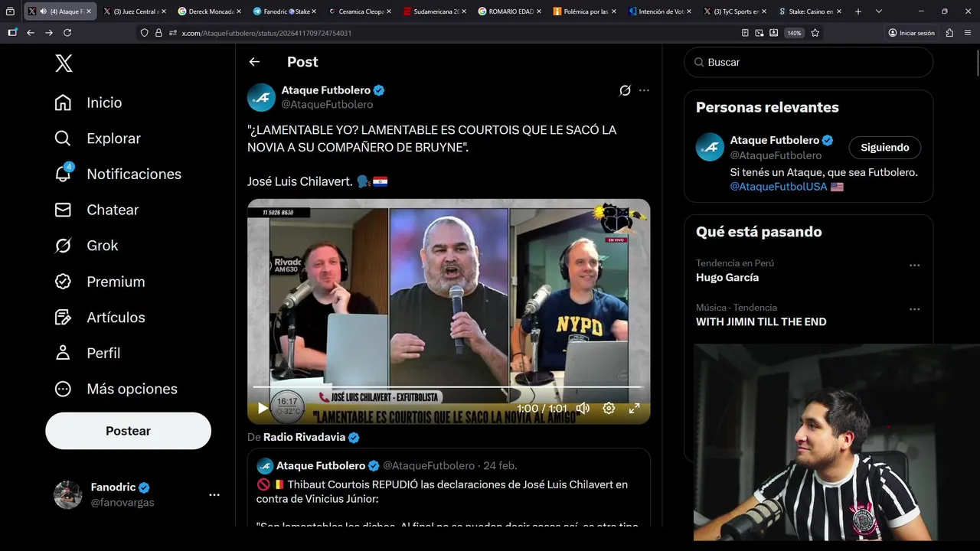Click the Buscar search field
The height and width of the screenshot is (551, 980).
coord(808,62)
